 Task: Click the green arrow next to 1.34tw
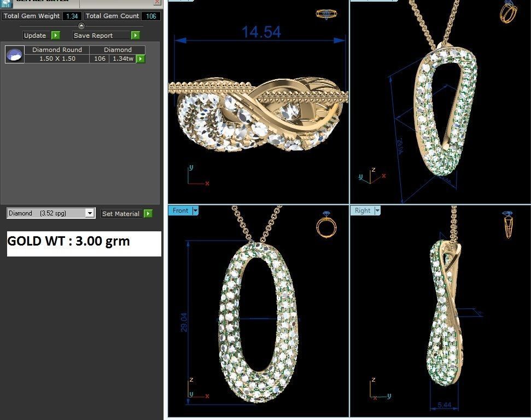tap(140, 59)
